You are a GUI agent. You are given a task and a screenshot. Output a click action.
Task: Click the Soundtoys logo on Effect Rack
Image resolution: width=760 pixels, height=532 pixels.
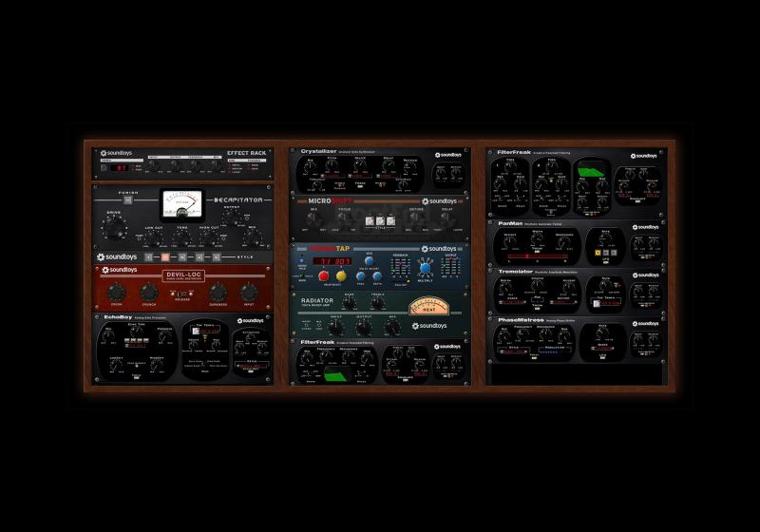116,153
